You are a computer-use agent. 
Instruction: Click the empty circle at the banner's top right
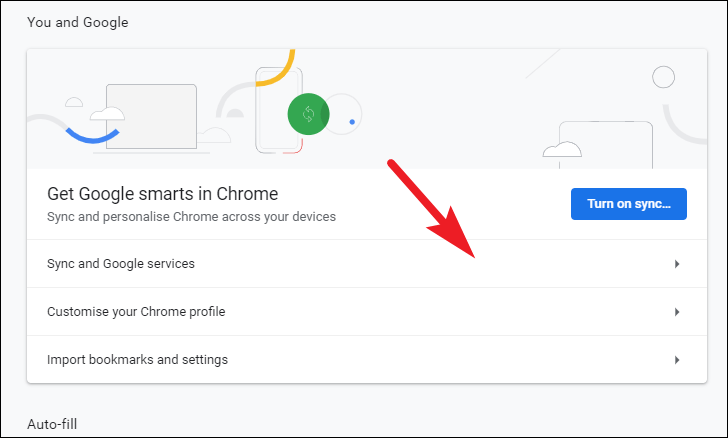(663, 77)
